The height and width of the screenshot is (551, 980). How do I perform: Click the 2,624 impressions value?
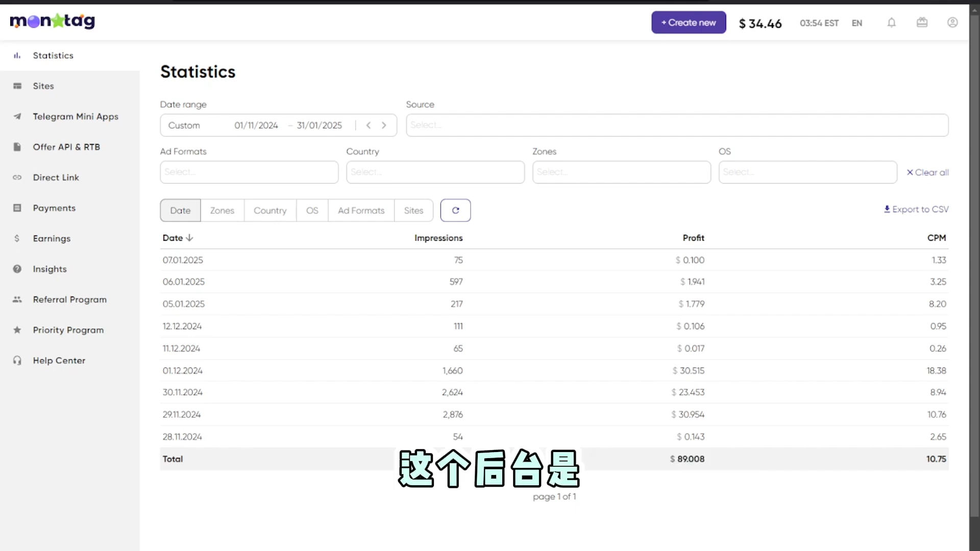452,392
